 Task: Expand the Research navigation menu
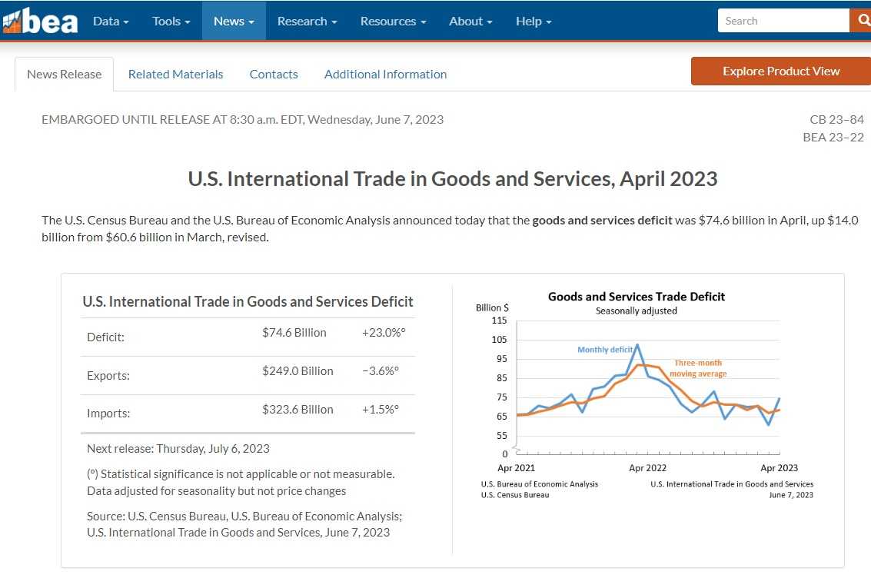[x=307, y=21]
